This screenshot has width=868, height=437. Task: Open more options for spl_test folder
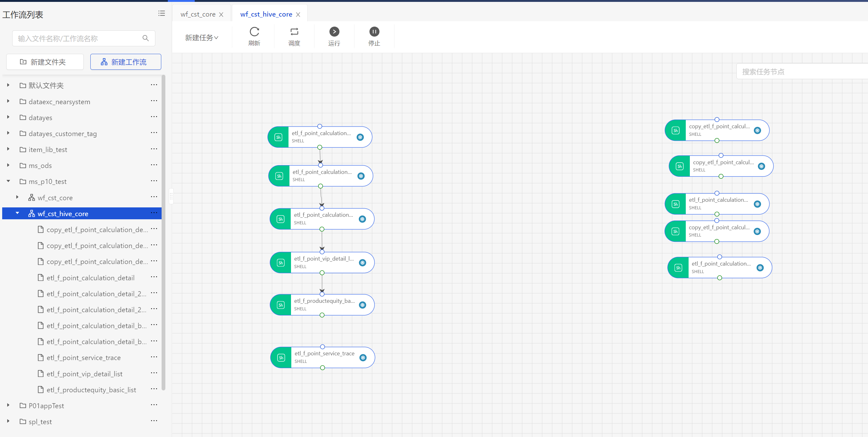(x=154, y=421)
